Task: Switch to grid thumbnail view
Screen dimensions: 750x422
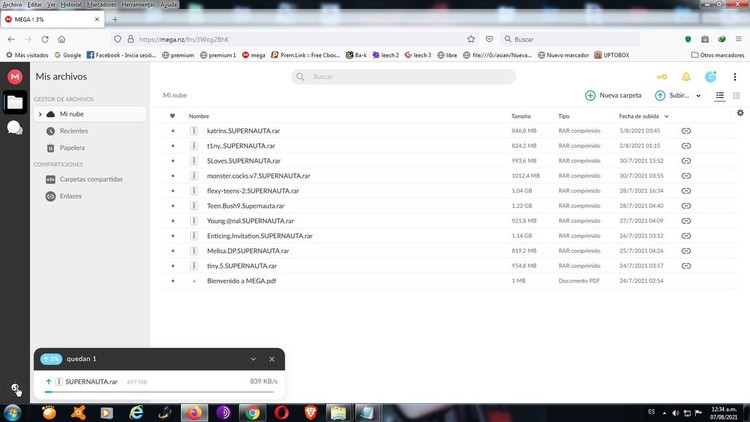Action: [737, 95]
